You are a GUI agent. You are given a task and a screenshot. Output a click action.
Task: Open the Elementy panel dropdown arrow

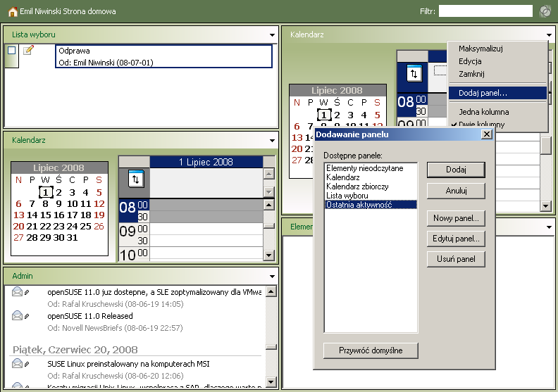(x=549, y=227)
